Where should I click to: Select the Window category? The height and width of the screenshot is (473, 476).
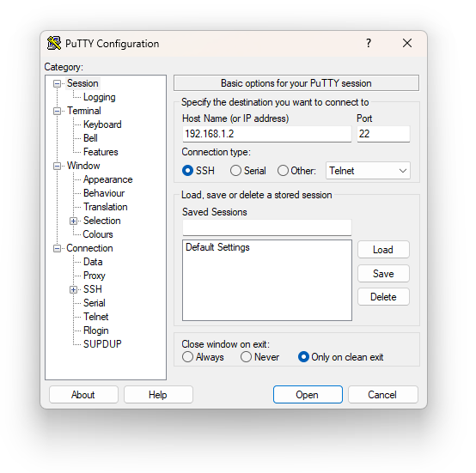[83, 166]
